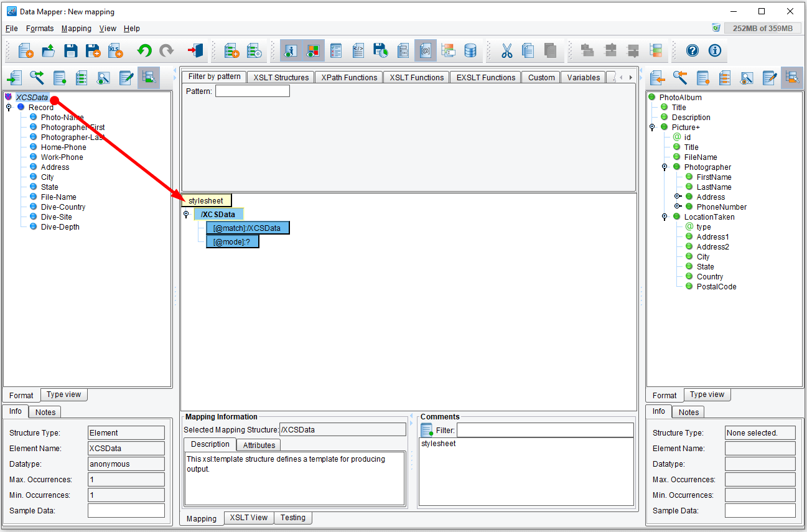Click the garbage collection trash icon

coord(716,28)
